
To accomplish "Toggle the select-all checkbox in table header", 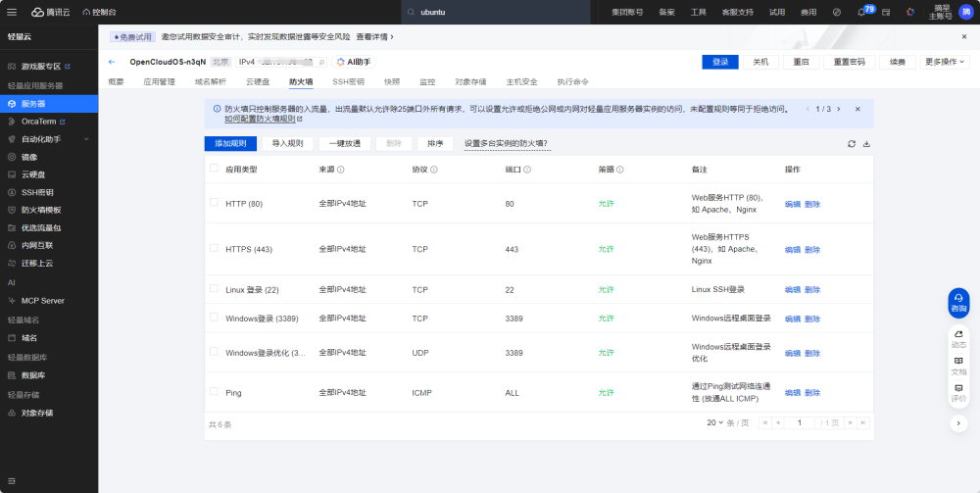I will (x=214, y=168).
